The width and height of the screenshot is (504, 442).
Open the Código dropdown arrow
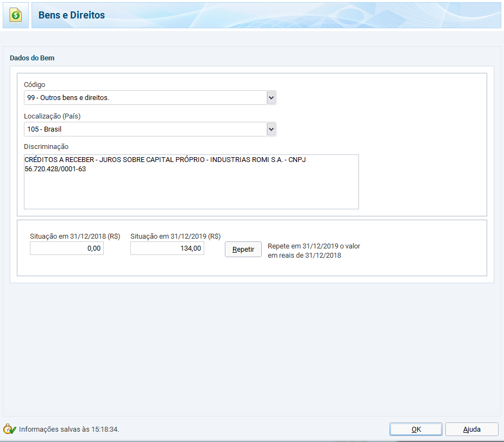(272, 98)
